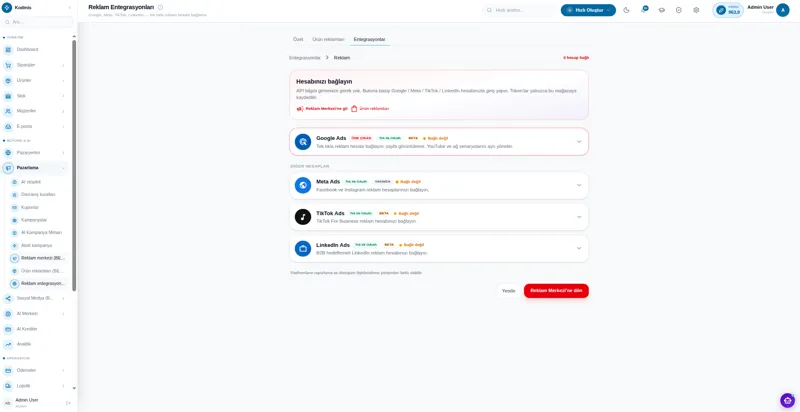Viewport: 800px width, 412px height.
Task: Click the Yenile button
Action: (x=509, y=291)
